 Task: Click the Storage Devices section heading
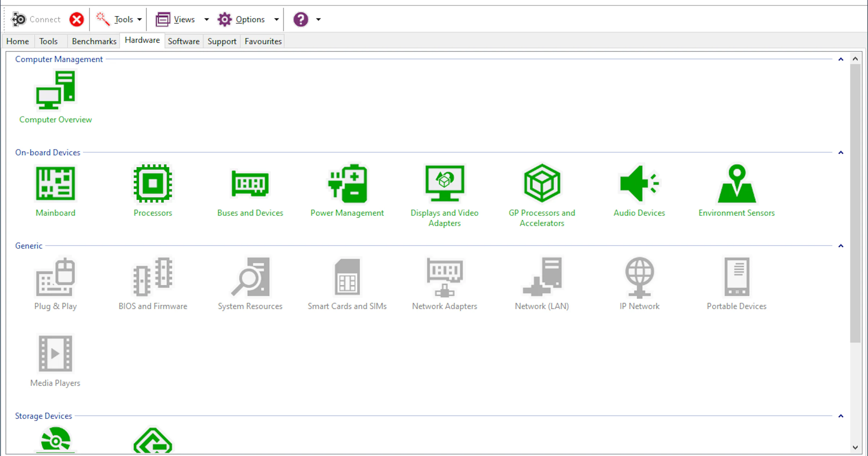[43, 416]
